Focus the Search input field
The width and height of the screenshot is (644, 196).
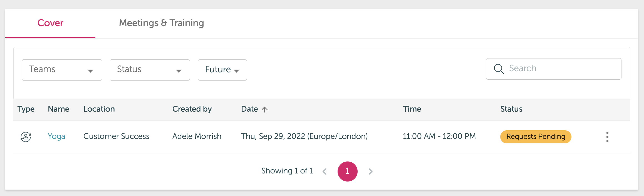[x=554, y=69]
